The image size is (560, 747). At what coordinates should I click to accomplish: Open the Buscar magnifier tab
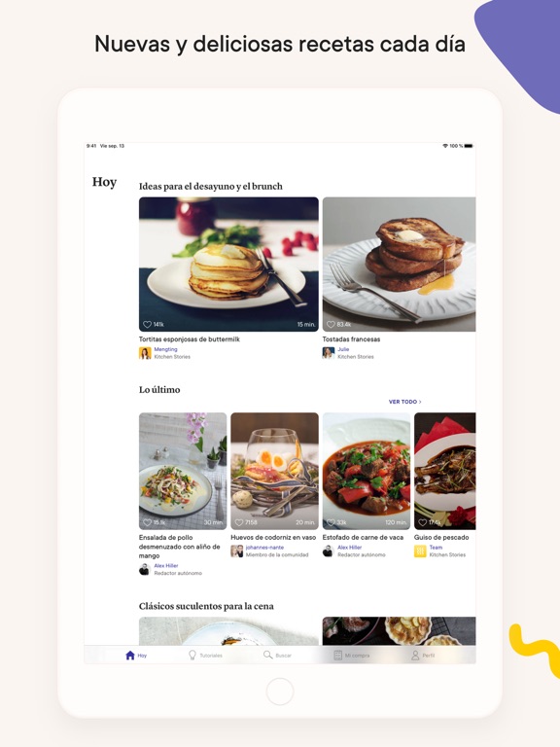pyautogui.click(x=268, y=655)
